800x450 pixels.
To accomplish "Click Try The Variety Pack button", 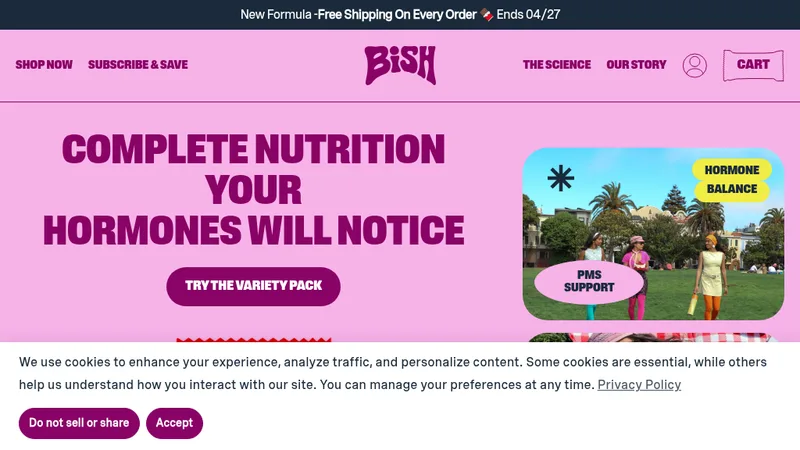I will click(253, 286).
